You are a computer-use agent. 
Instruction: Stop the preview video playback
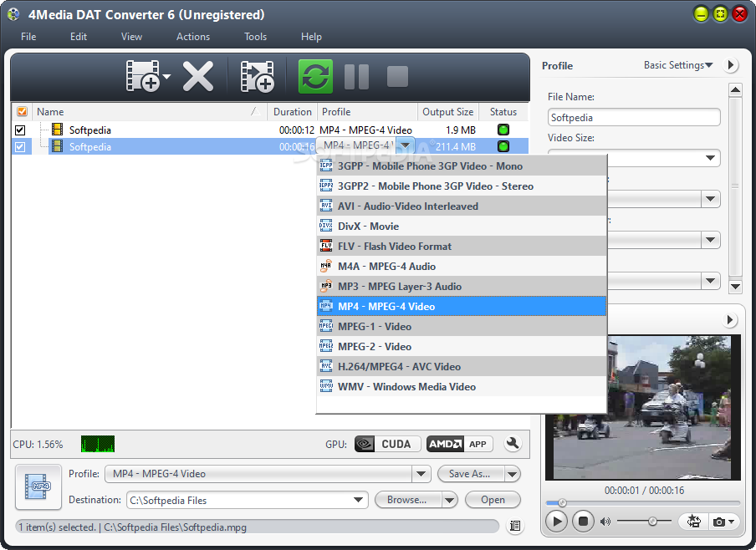583,521
